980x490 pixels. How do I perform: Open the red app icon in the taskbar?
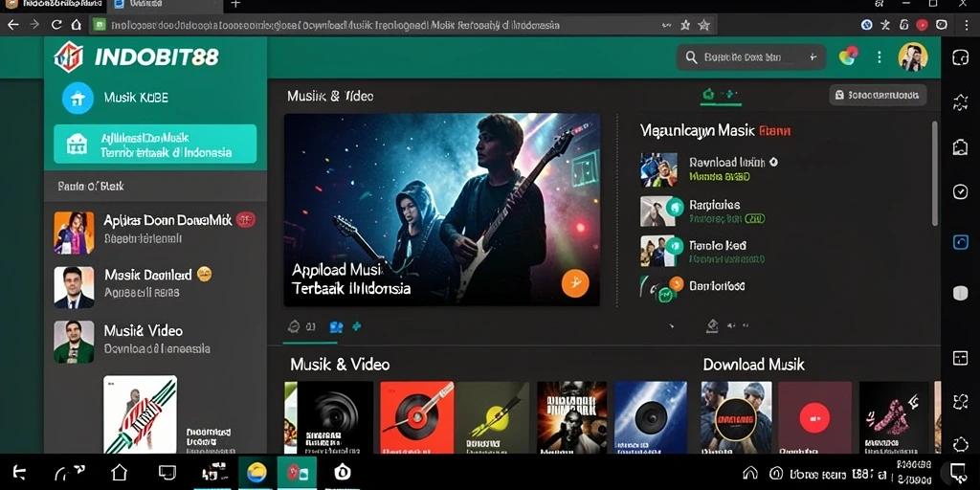(x=297, y=473)
